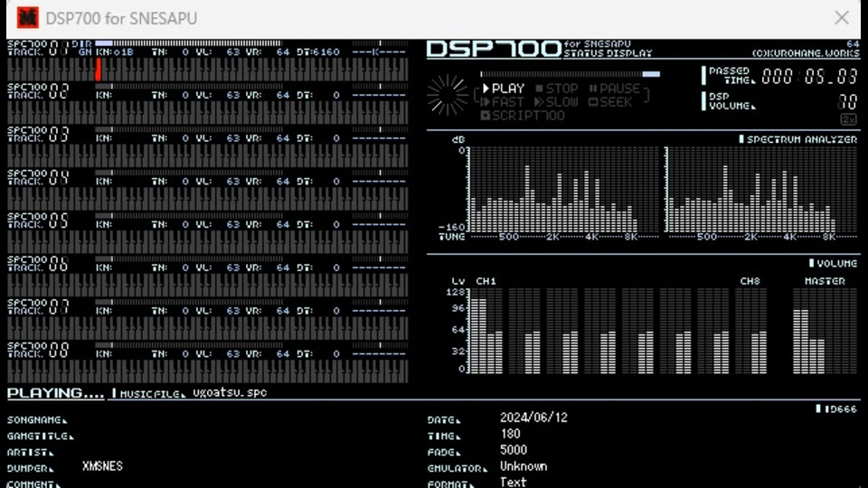868x488 pixels.
Task: Close the DSP700 for SNESAPU window
Action: click(842, 18)
